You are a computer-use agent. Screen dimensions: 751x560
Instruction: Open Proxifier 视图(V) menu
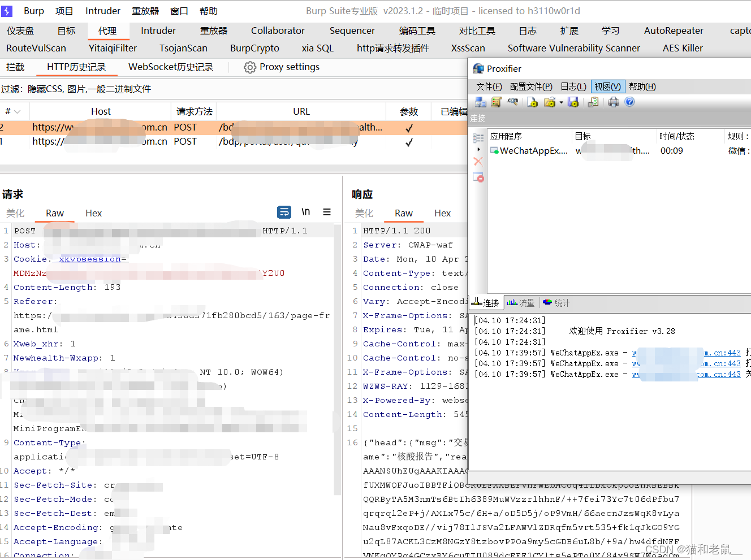point(608,86)
